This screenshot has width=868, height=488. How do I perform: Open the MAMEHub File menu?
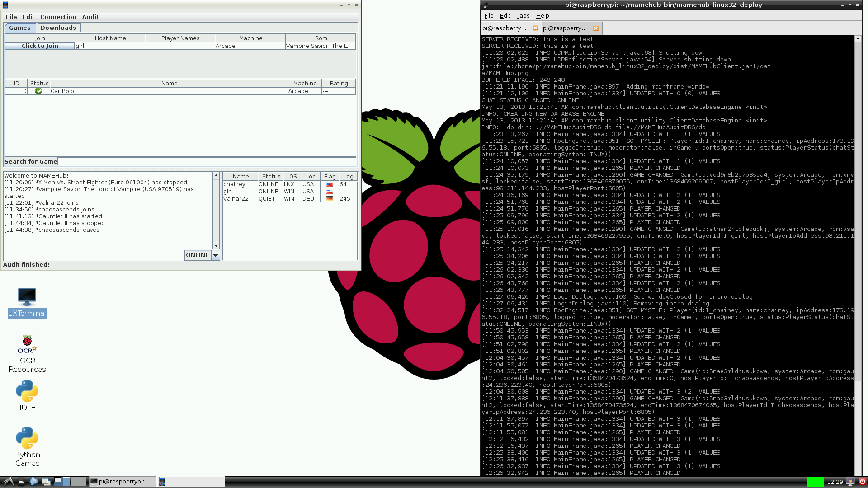click(11, 17)
